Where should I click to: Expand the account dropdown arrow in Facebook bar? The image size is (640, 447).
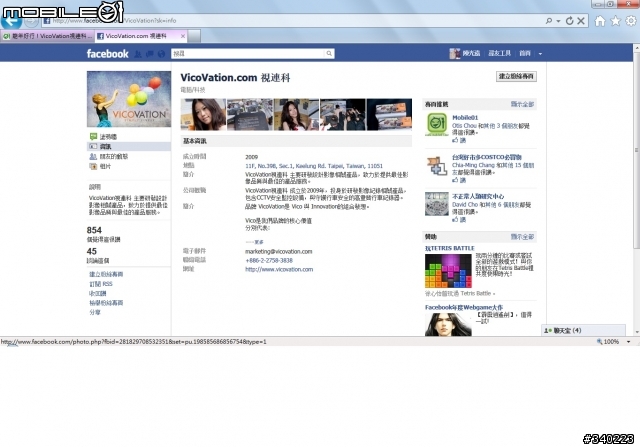click(540, 53)
